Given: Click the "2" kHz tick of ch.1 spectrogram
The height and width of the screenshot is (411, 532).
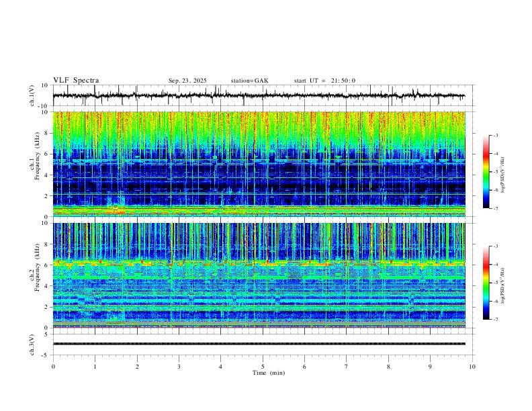Looking at the screenshot, I should (x=47, y=196).
